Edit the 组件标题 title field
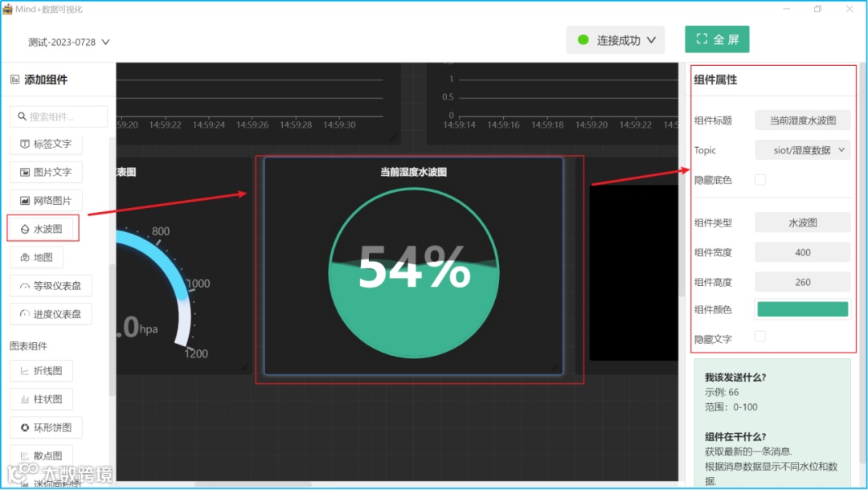Viewport: 868px width, 490px height. pyautogui.click(x=803, y=120)
